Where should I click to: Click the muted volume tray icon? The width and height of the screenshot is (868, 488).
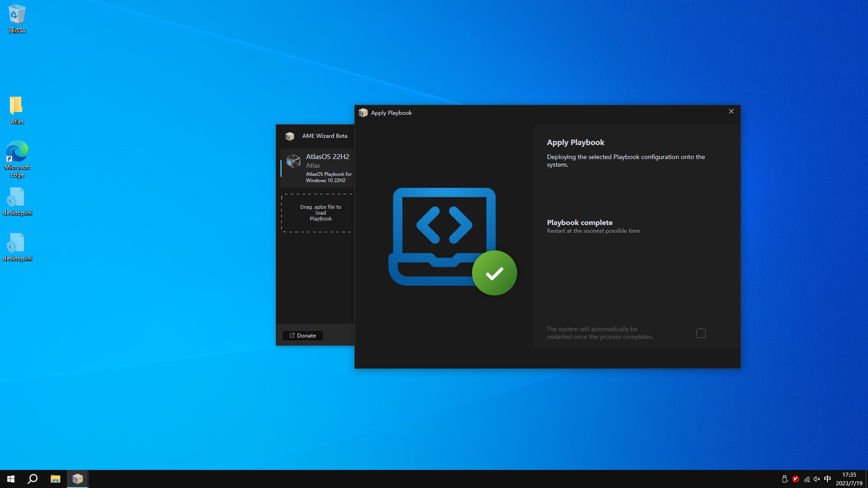click(x=817, y=479)
